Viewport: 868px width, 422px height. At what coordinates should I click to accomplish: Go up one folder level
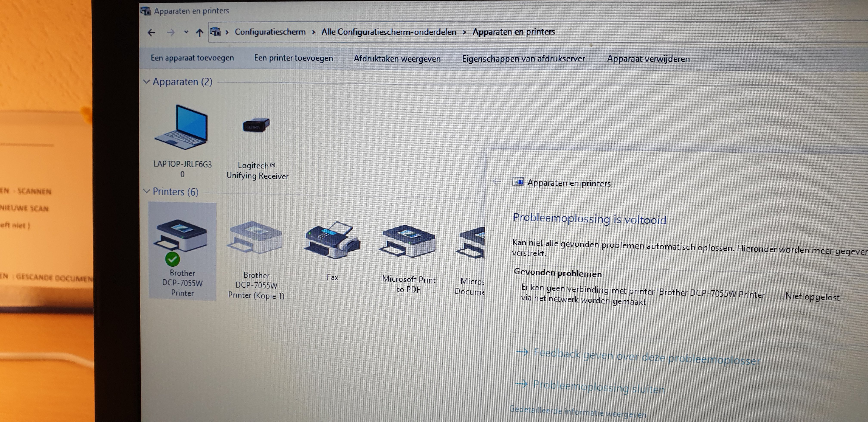tap(200, 33)
